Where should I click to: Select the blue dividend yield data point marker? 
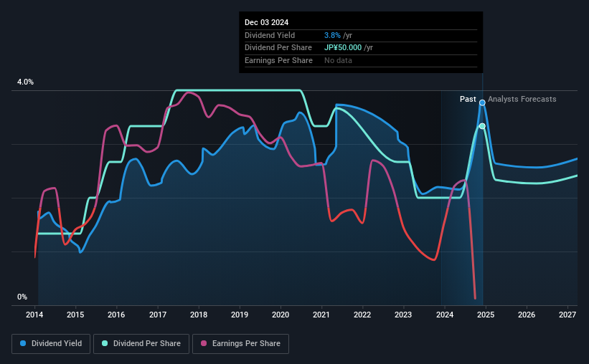point(482,102)
